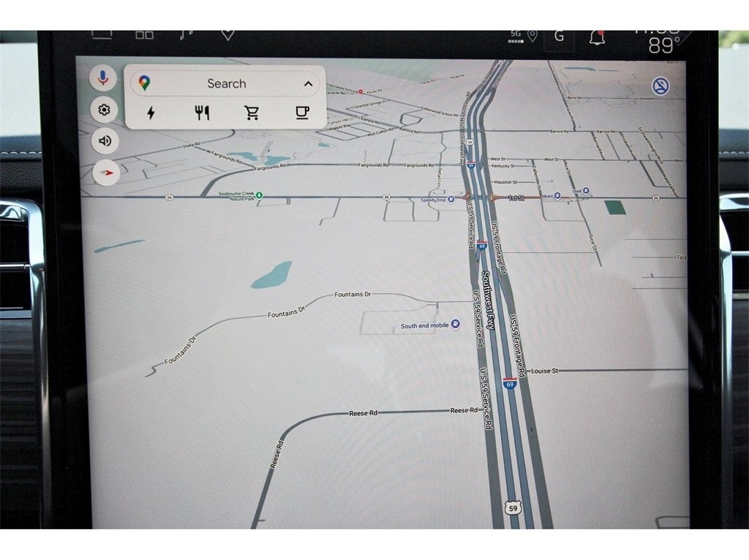Select South end mobile gas station

[456, 325]
